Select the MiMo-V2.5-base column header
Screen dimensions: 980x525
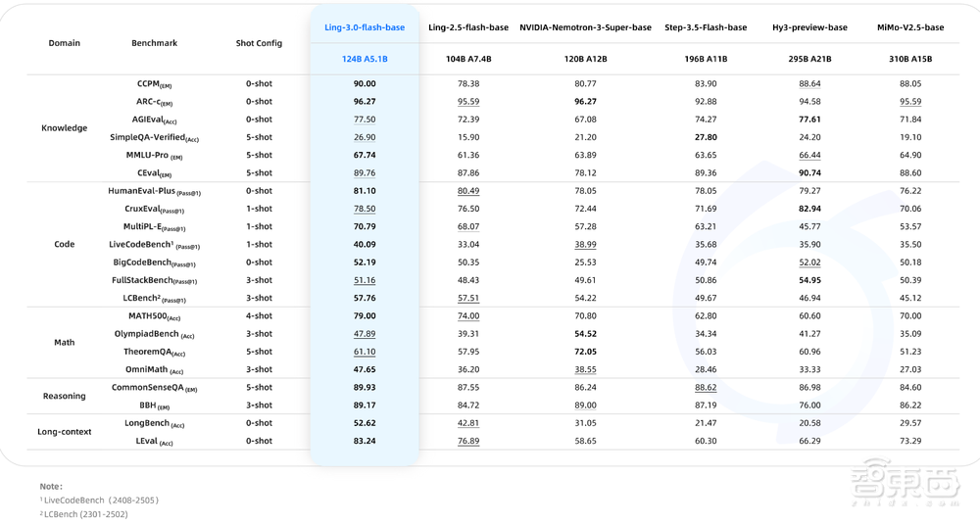910,27
